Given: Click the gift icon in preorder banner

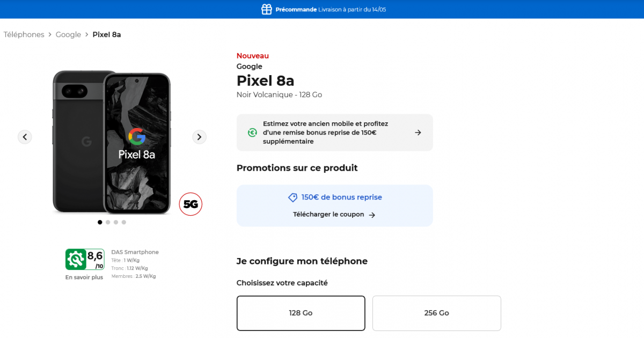Looking at the screenshot, I should tap(266, 9).
